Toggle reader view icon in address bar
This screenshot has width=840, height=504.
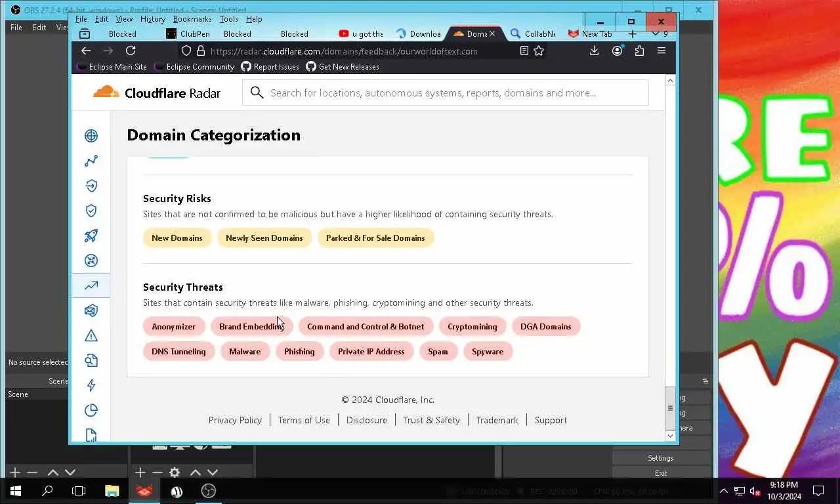click(x=524, y=51)
